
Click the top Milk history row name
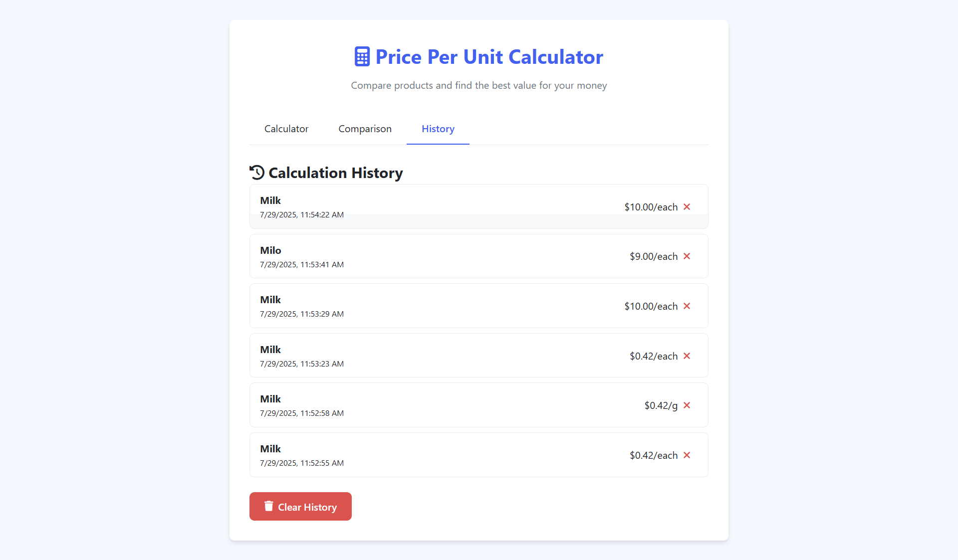[270, 200]
